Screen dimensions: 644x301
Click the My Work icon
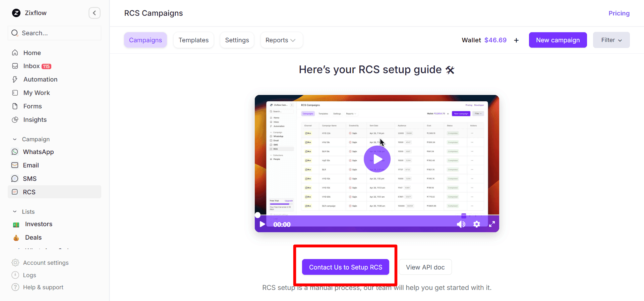[x=15, y=93]
